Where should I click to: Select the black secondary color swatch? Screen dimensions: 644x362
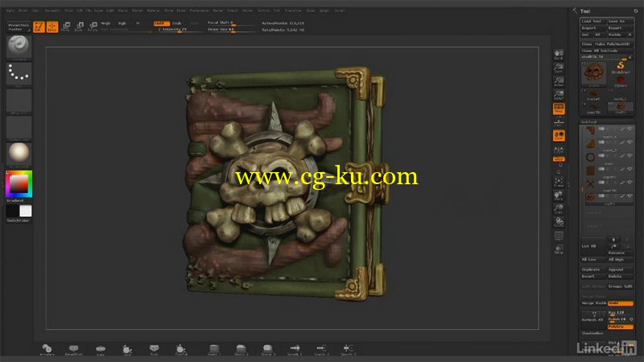click(x=12, y=211)
